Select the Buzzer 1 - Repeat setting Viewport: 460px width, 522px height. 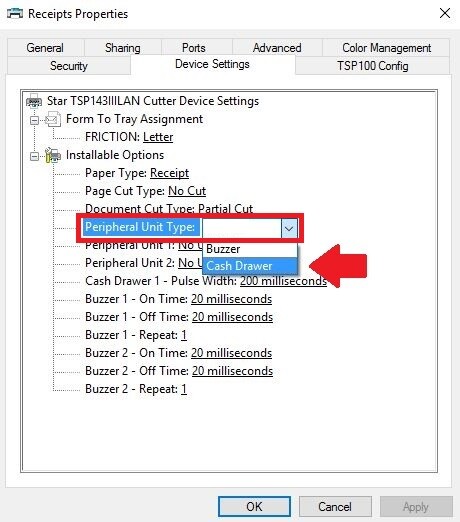[136, 335]
